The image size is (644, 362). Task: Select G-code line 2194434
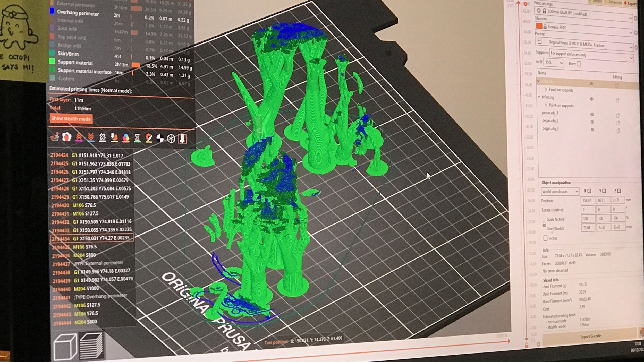pos(92,238)
